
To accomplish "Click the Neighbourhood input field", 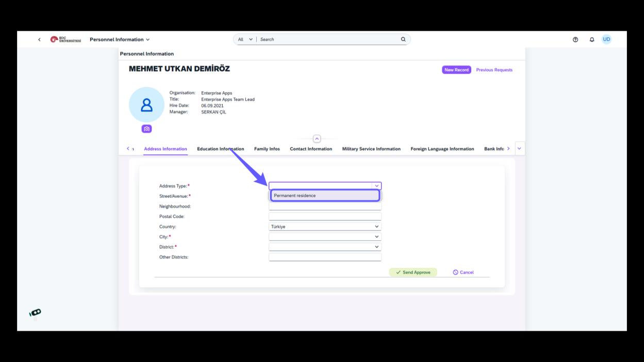I will pos(325,206).
